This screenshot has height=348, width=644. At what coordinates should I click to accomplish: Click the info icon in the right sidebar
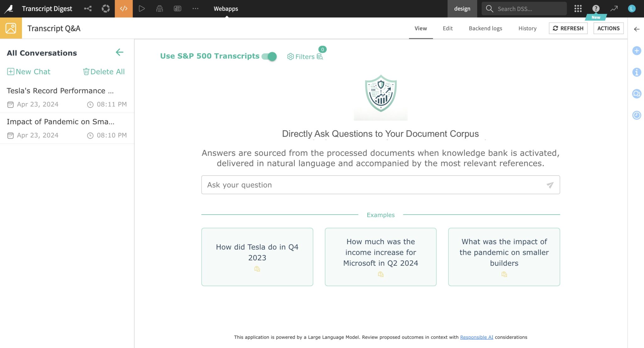click(636, 72)
